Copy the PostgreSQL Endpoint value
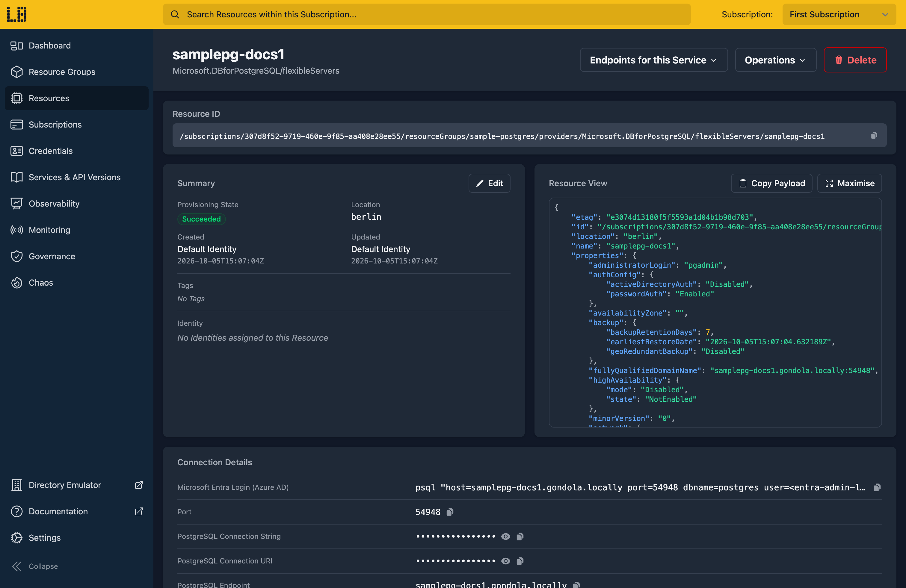906x588 pixels. pos(576,585)
